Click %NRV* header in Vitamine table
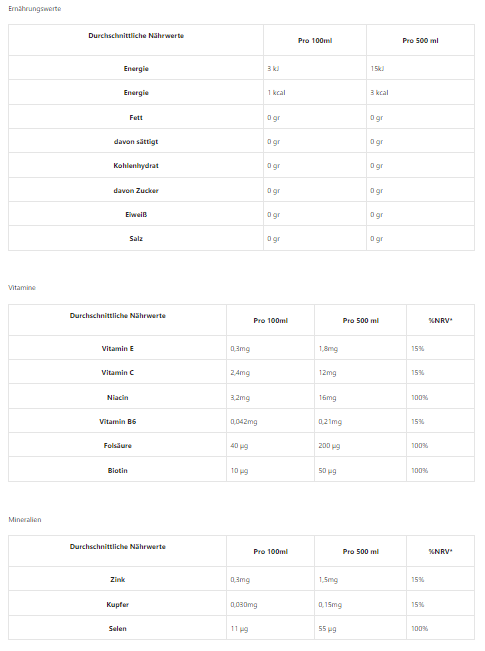Screen dimensions: 485x651 pyautogui.click(x=441, y=321)
